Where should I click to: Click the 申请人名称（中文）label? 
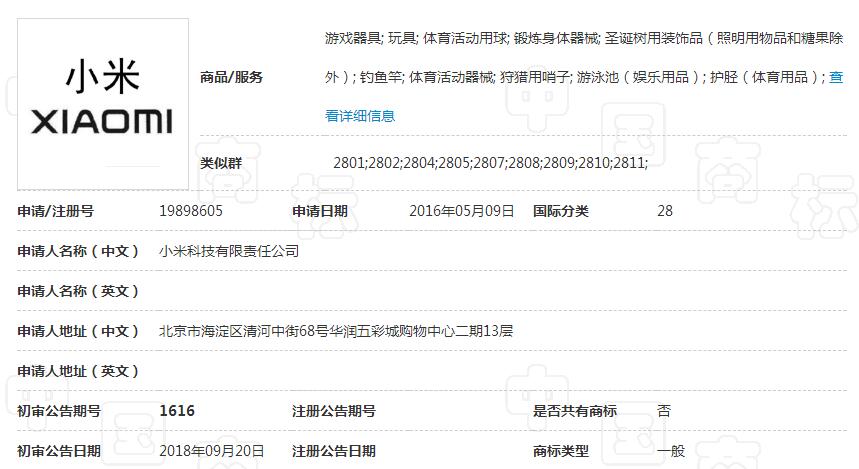point(78,251)
